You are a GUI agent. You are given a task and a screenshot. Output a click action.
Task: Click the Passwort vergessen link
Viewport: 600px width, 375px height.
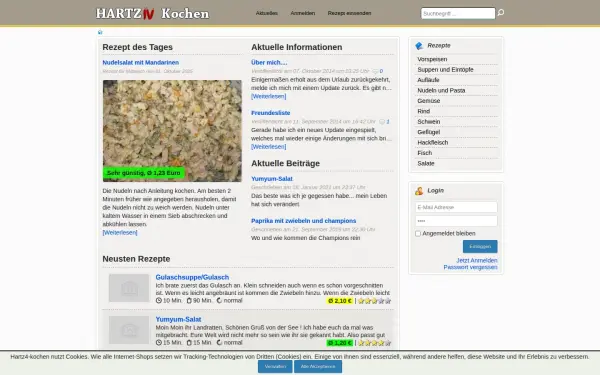point(470,267)
